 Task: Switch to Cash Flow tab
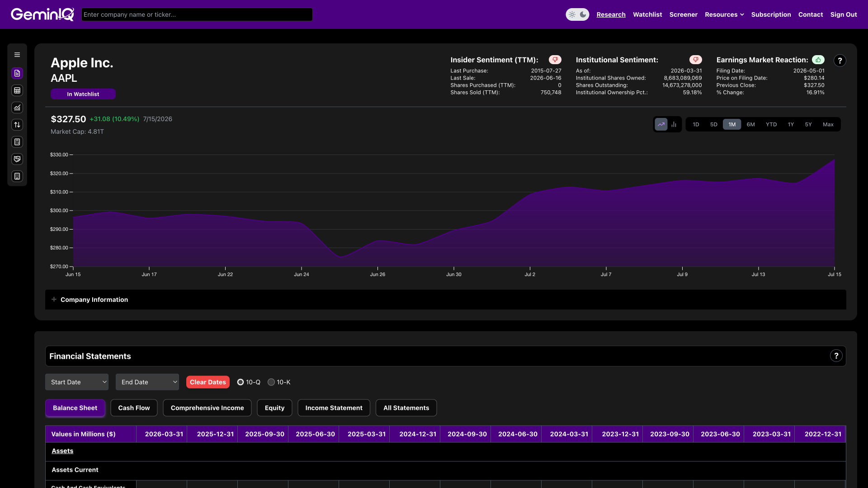(x=134, y=408)
